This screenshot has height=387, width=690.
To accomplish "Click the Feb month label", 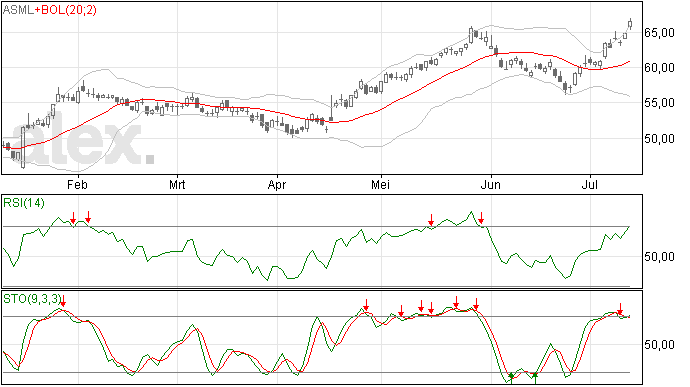I will (77, 185).
